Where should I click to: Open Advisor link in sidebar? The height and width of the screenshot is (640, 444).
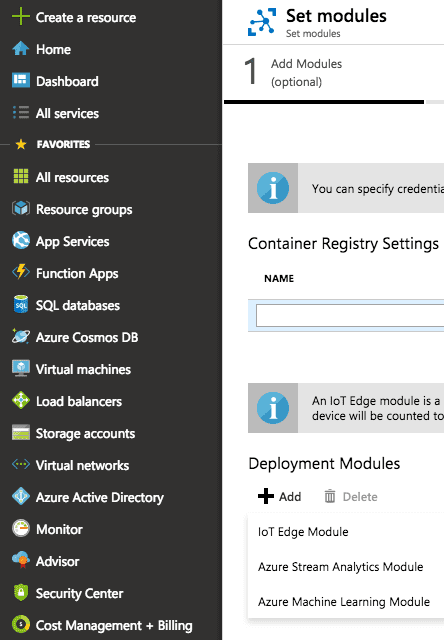58,561
